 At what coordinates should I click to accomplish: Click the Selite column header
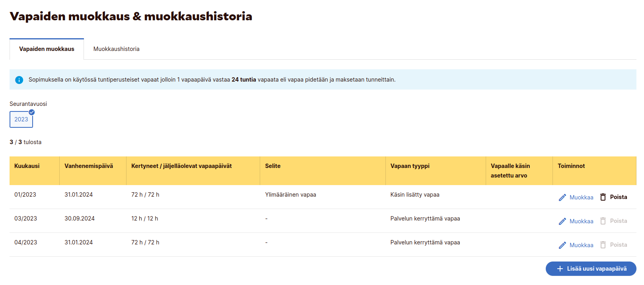[x=273, y=166]
